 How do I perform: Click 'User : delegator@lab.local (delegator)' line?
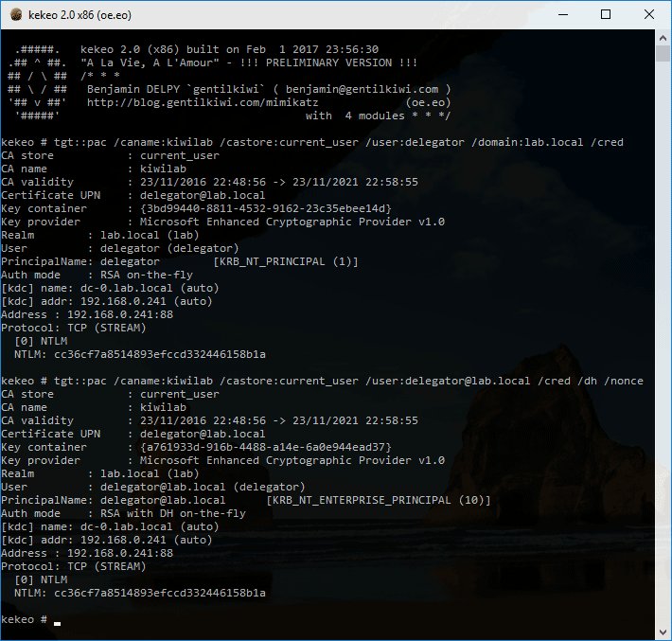pyautogui.click(x=153, y=487)
